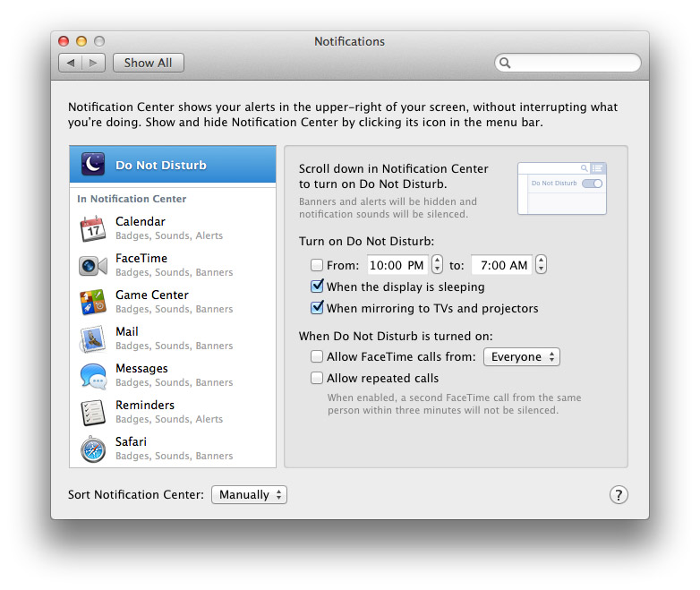The image size is (700, 590).
Task: Enable Allow FaceTime calls from checkbox
Action: point(317,356)
